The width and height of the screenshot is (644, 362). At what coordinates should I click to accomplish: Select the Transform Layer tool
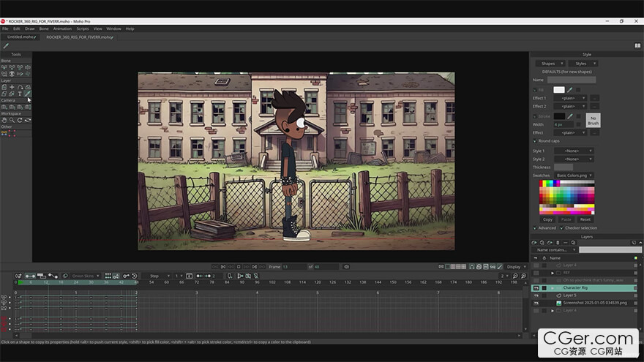4,87
